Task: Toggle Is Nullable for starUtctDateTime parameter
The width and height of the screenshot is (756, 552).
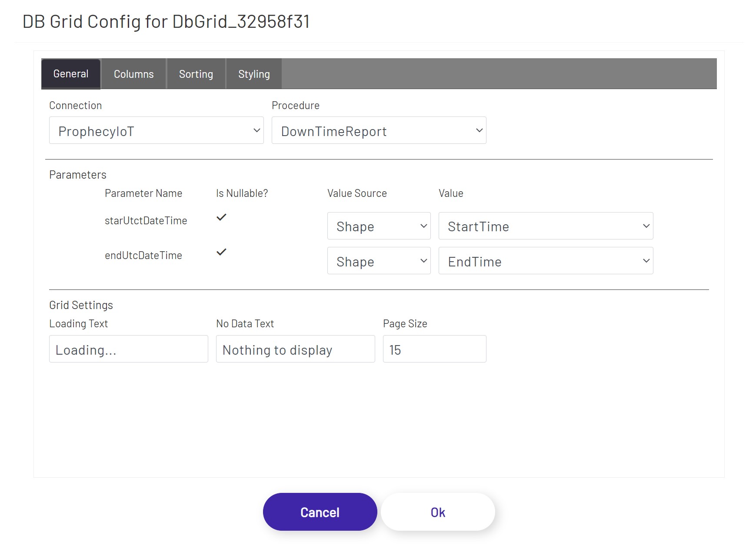Action: [x=221, y=217]
